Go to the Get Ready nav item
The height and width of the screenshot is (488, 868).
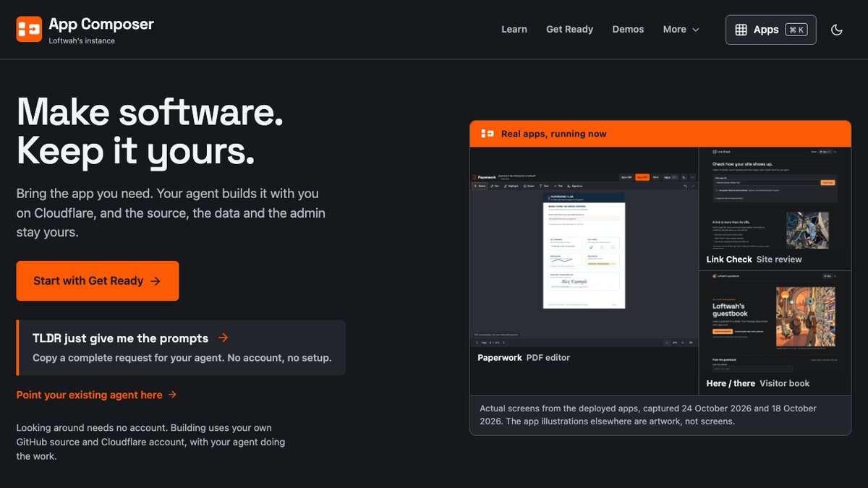tap(569, 30)
